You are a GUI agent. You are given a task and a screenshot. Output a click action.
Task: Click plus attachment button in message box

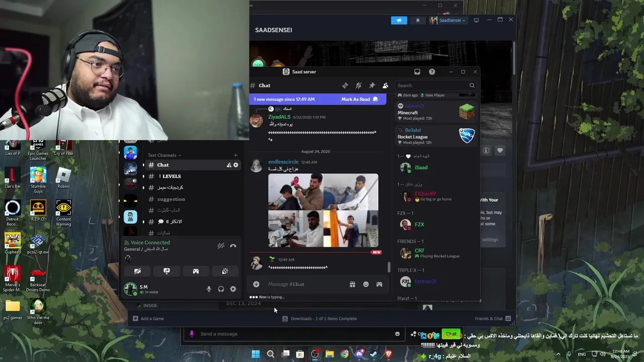256,284
